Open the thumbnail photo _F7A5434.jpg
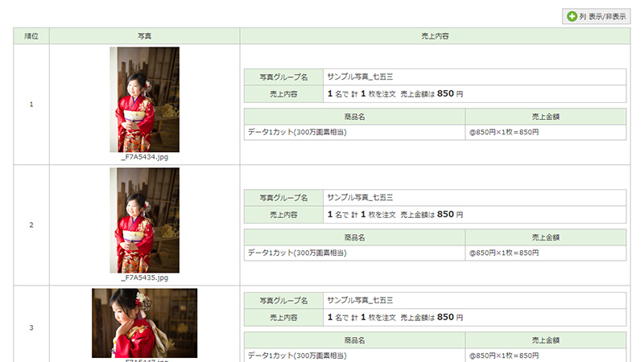This screenshot has height=362, width=644. (145, 99)
